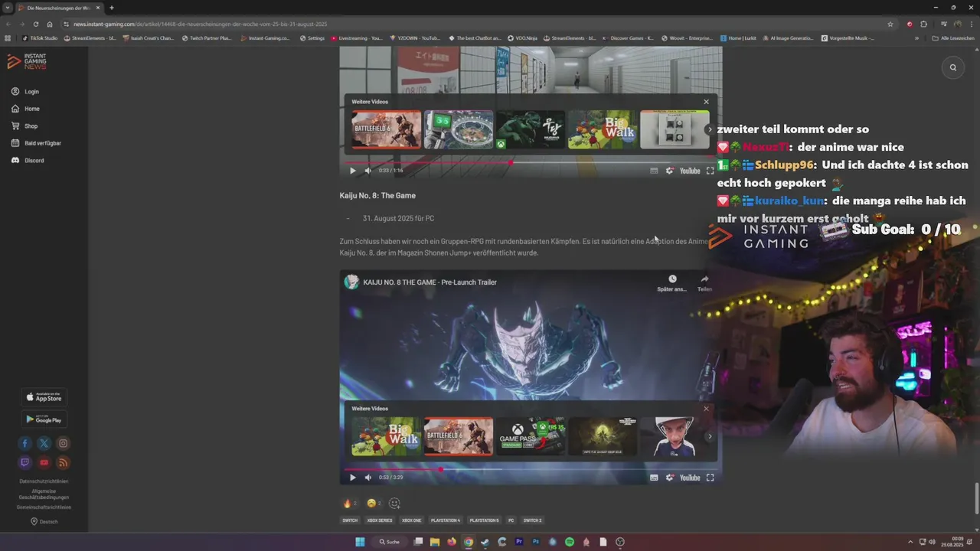Open the Instagram social icon
980x551 pixels.
pos(64,443)
